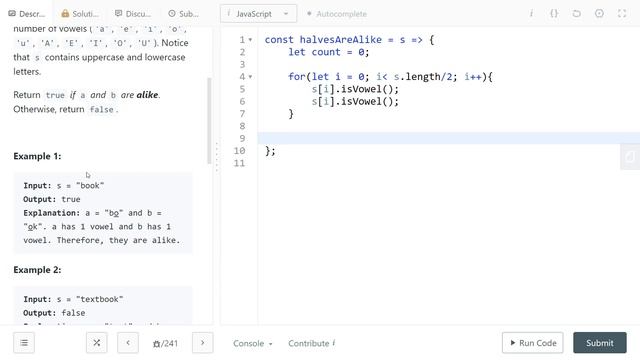640x360 pixels.
Task: Expand the Console panel
Action: point(252,343)
